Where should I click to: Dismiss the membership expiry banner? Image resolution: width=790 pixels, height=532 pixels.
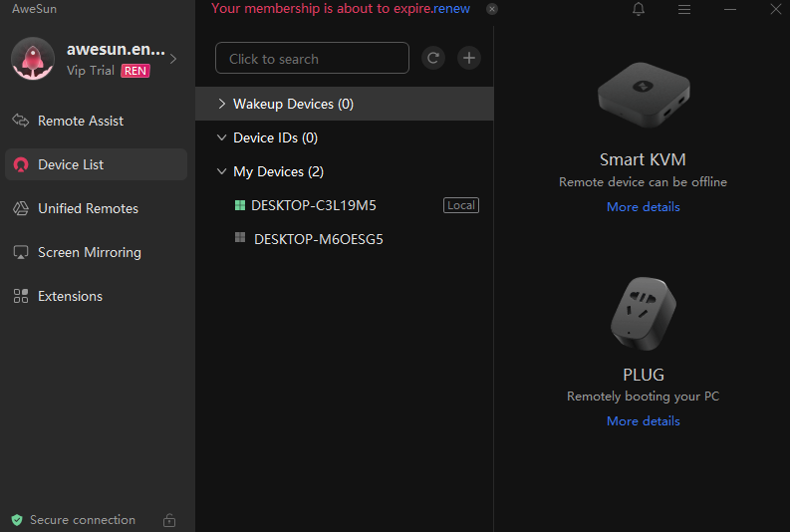click(492, 9)
